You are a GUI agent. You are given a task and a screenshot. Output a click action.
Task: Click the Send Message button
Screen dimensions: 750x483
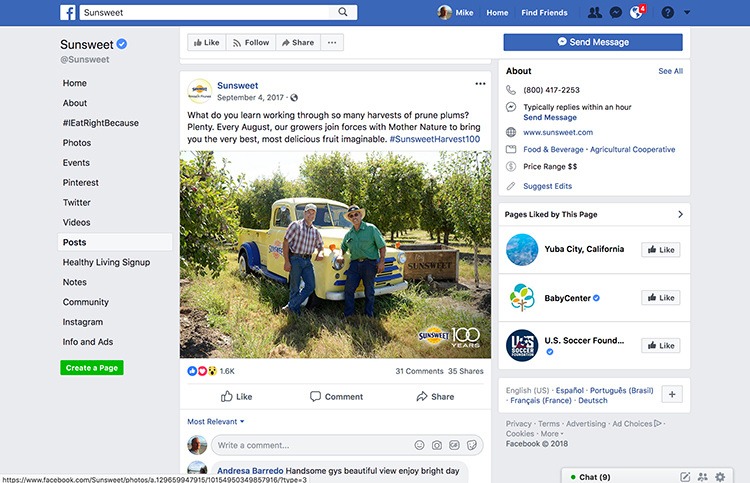point(593,42)
